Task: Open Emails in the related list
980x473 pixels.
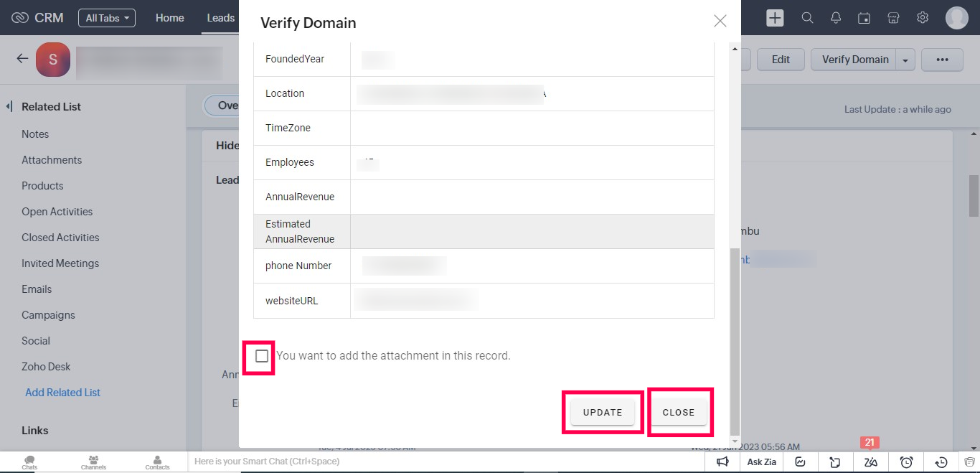Action: (37, 289)
